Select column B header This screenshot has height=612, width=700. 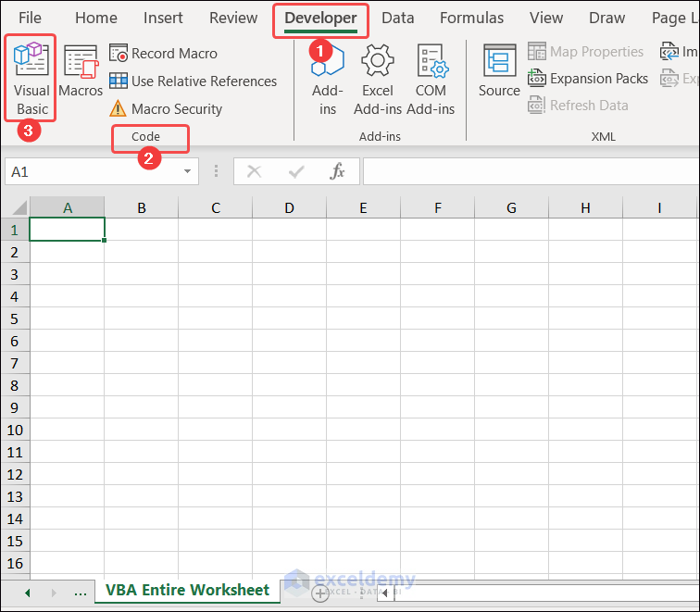coord(141,207)
